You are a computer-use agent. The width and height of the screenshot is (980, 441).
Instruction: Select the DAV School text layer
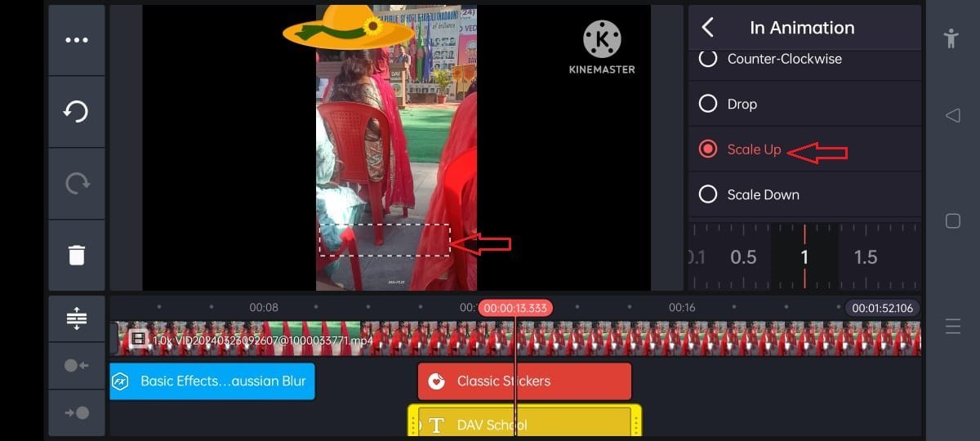click(x=524, y=425)
